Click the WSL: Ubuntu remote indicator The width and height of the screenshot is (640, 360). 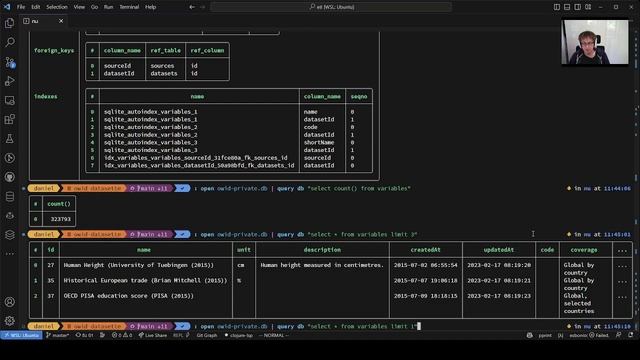tap(21, 335)
